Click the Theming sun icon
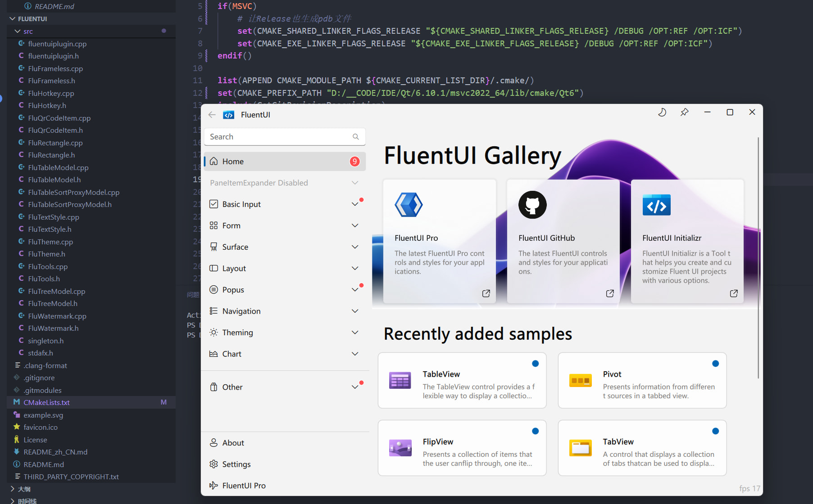Viewport: 813px width, 504px height. [214, 333]
